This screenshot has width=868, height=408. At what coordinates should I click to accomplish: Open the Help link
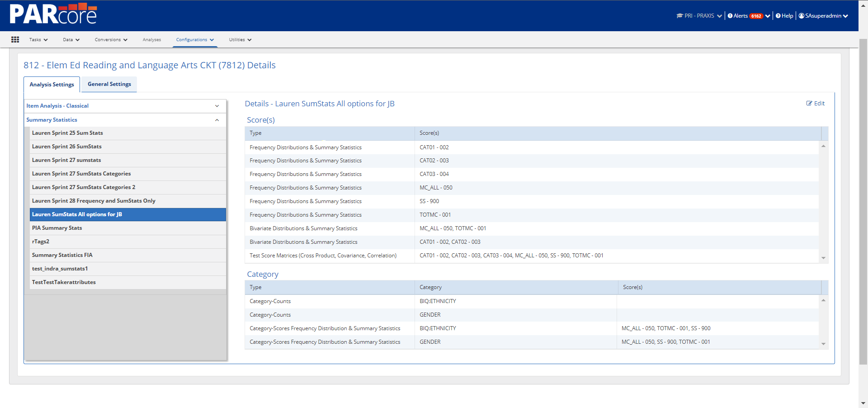click(x=784, y=16)
